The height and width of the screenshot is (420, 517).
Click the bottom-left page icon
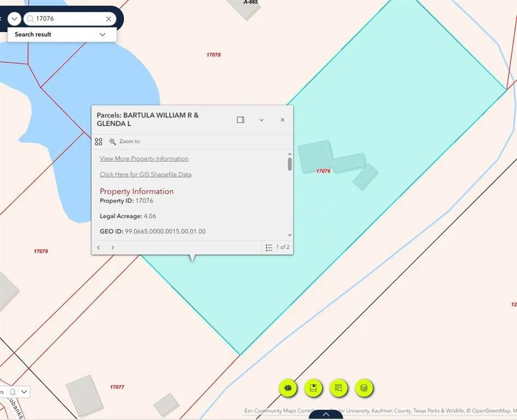click(13, 392)
